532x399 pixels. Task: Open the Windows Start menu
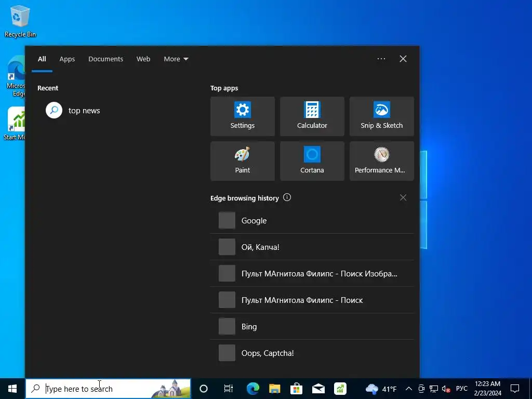coord(12,389)
